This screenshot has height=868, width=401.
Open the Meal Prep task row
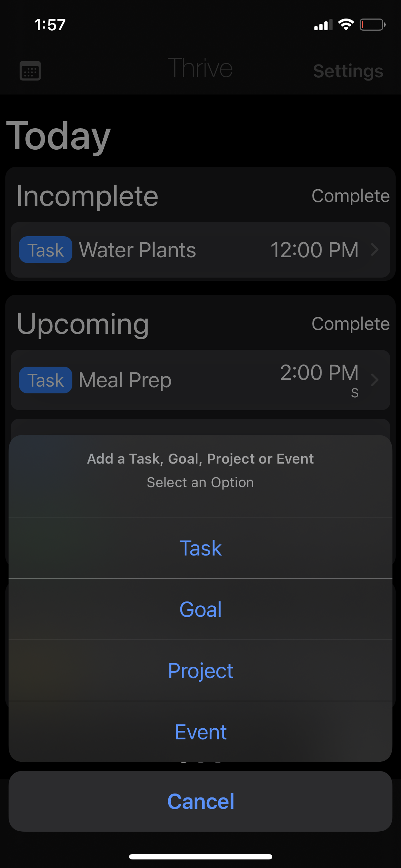tap(201, 380)
